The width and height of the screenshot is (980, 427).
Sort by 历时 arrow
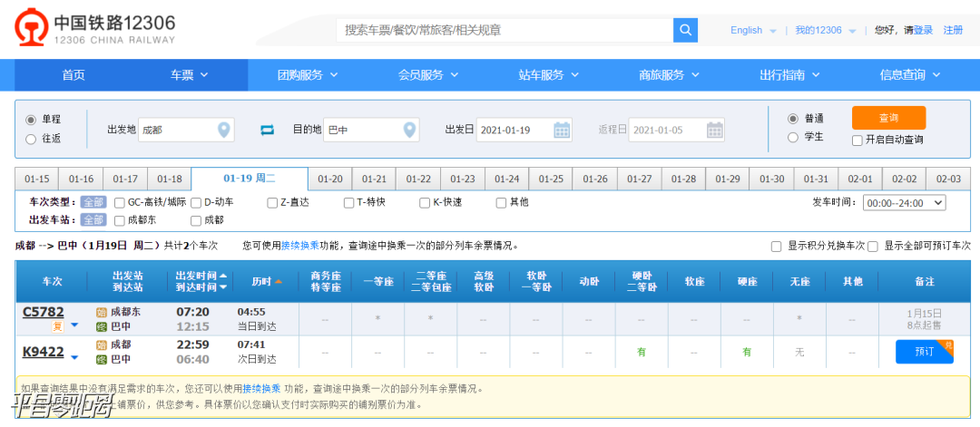pyautogui.click(x=279, y=282)
